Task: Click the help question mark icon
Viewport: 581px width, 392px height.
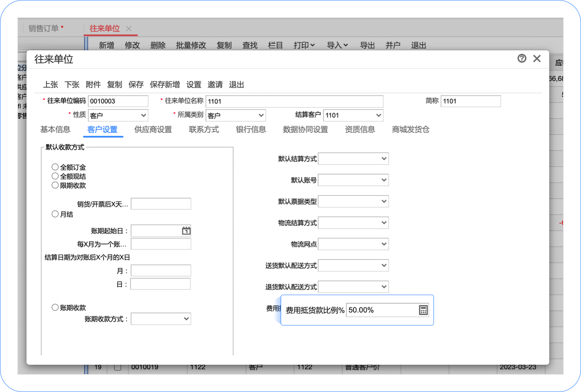Action: pyautogui.click(x=522, y=58)
